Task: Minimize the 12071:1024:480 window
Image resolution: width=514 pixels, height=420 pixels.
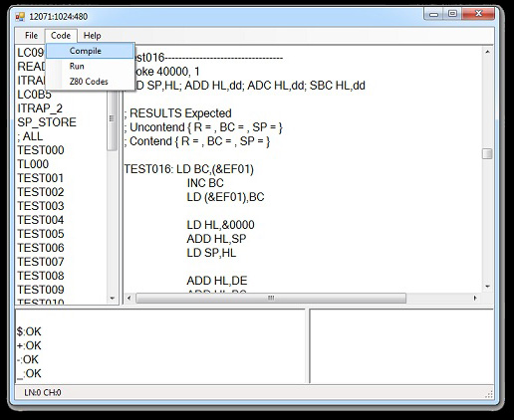Action: [x=433, y=14]
